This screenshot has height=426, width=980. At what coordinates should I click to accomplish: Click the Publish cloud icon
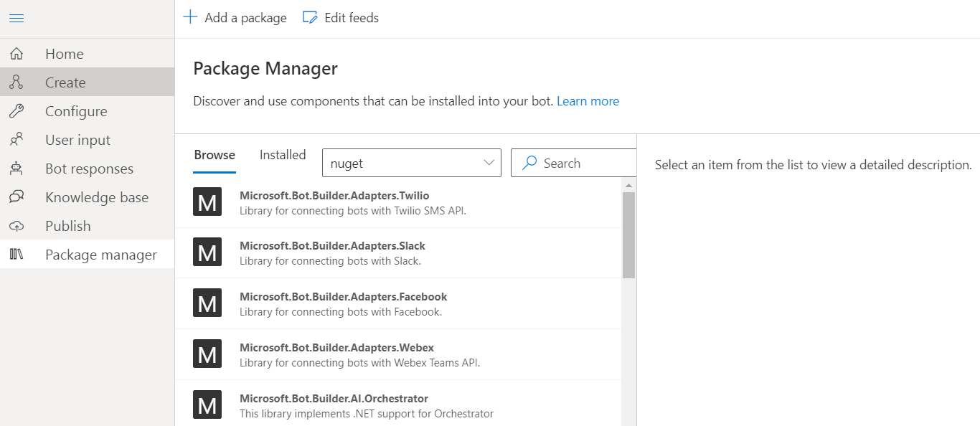17,226
